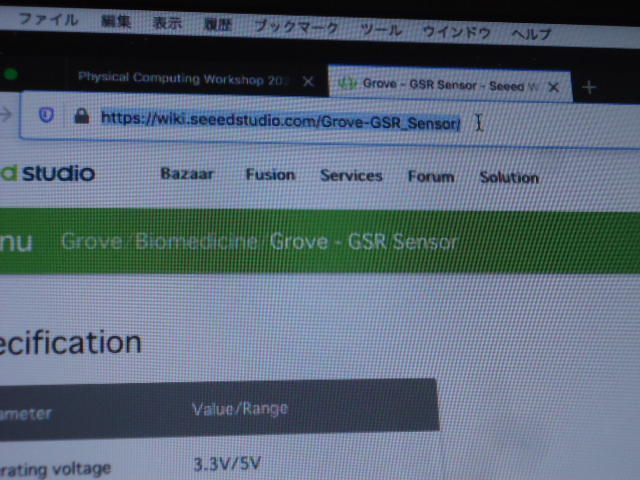Open the Services link
640x480 pixels.
click(351, 176)
